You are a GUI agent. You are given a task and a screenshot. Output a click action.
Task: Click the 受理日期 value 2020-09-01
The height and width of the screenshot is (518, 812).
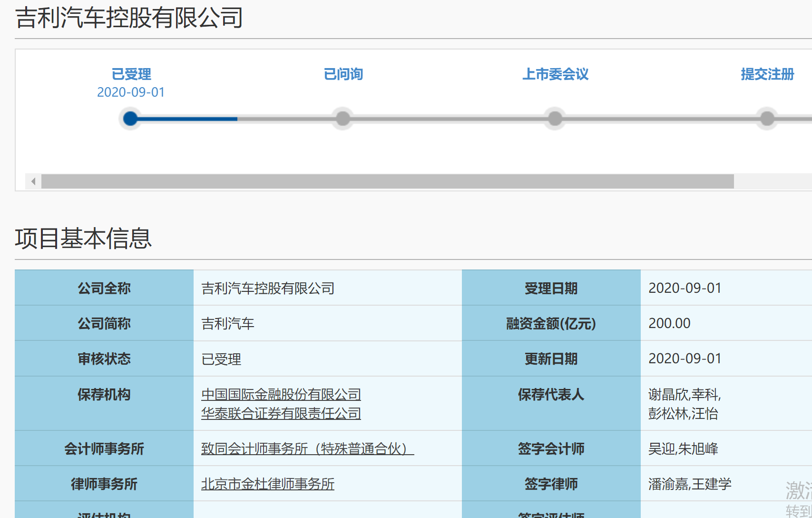click(x=685, y=289)
